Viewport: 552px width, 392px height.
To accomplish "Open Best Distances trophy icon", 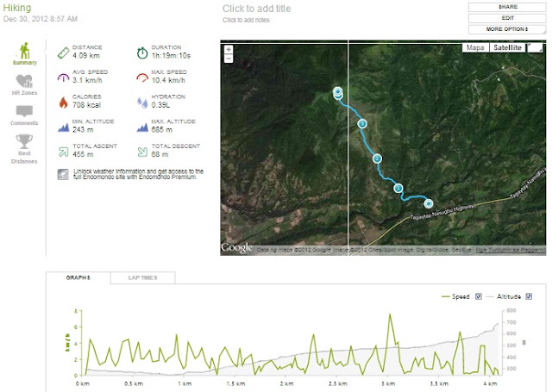I will pyautogui.click(x=24, y=141).
